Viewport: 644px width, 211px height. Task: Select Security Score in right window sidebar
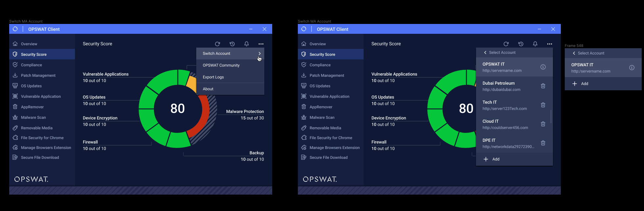click(x=331, y=54)
